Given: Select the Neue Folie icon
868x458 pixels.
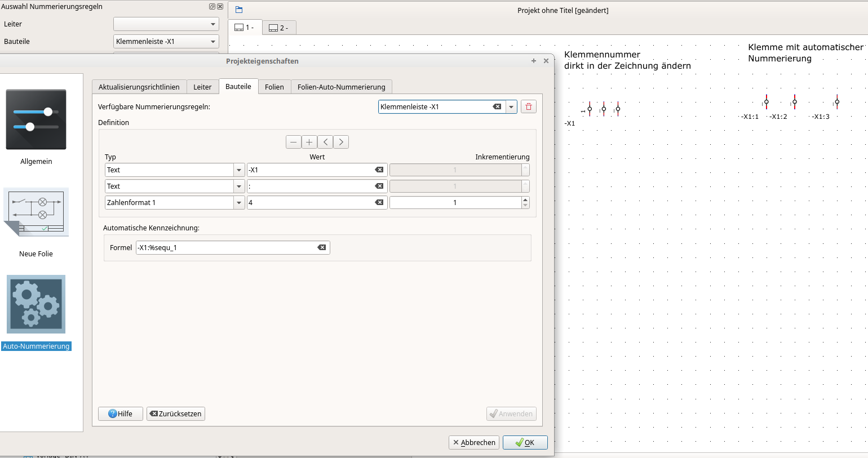Looking at the screenshot, I should point(36,212).
